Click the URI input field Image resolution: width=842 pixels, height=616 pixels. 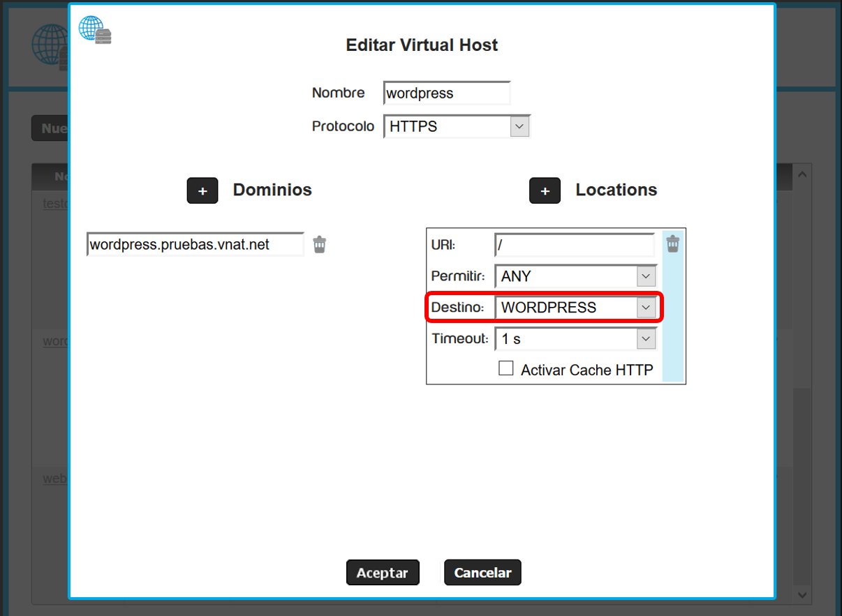coord(575,245)
